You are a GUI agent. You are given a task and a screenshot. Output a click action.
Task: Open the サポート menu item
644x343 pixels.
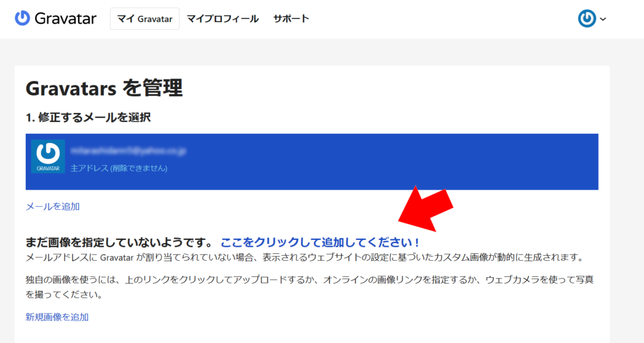tap(291, 19)
